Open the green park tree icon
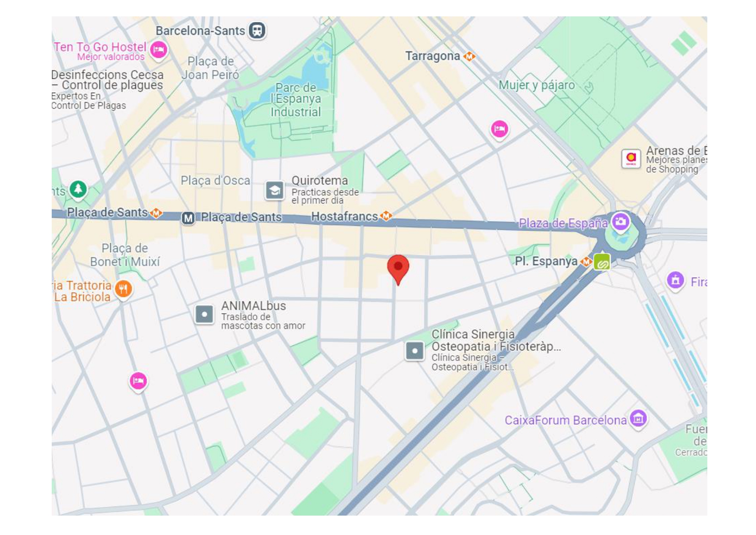 (78, 189)
